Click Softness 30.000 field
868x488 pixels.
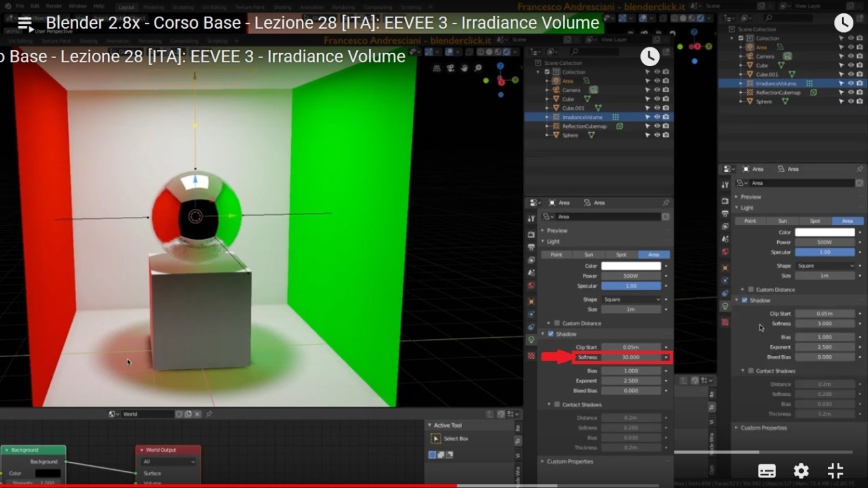tap(631, 357)
